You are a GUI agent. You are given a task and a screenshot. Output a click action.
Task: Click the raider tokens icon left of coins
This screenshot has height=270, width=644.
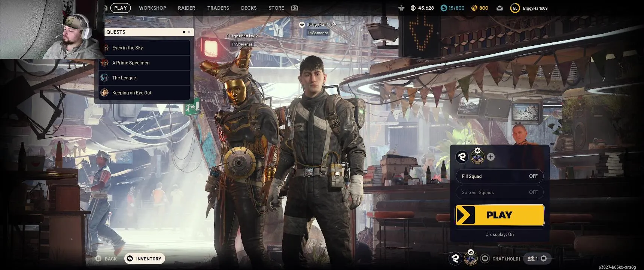tap(401, 8)
